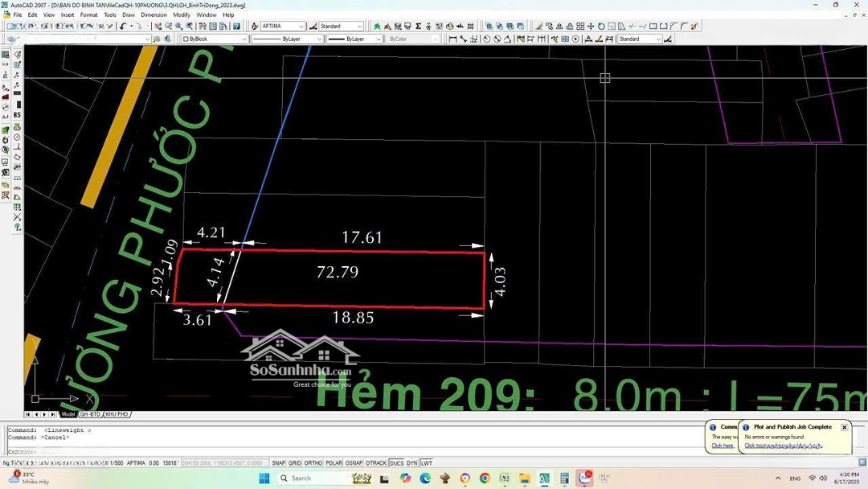
Task: Expand the ByBlock color dropdown
Action: pyautogui.click(x=215, y=39)
